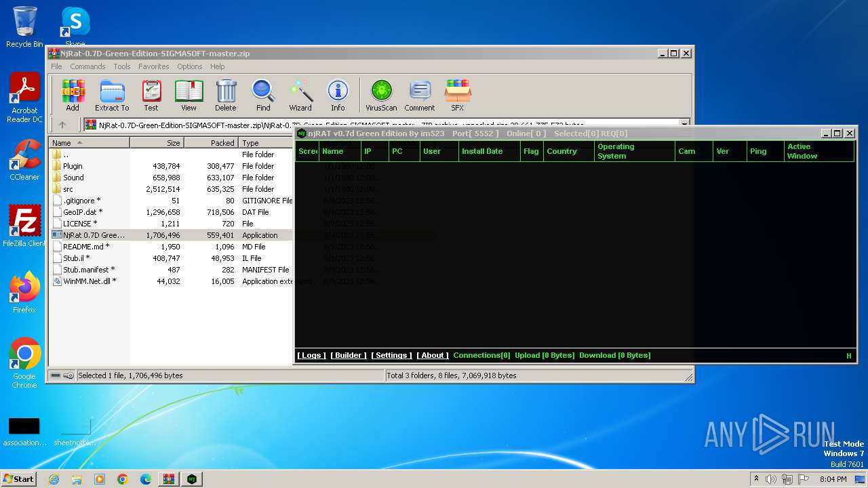Click the Add toolbar icon in WinRAR

pos(73,95)
